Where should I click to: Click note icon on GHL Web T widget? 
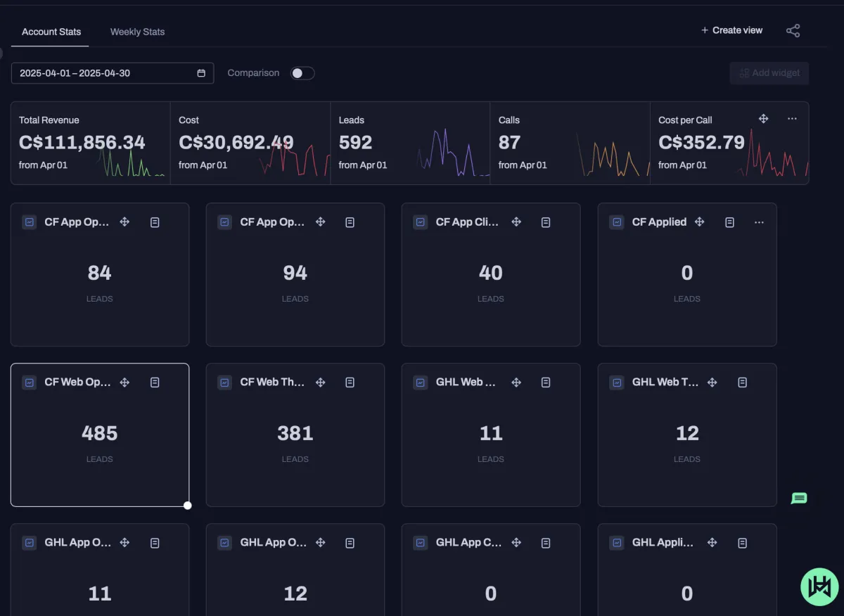pos(742,383)
